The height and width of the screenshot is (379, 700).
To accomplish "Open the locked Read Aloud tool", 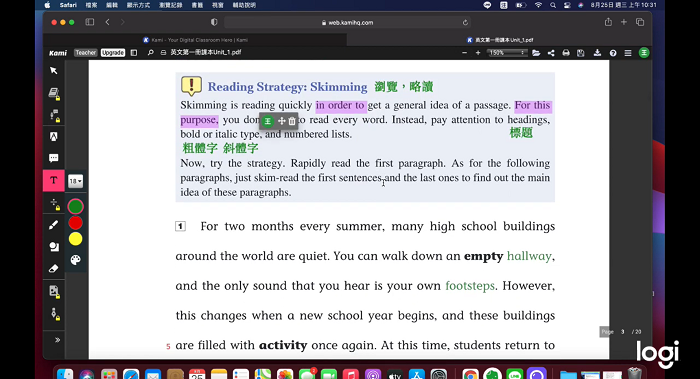I will click(54, 115).
